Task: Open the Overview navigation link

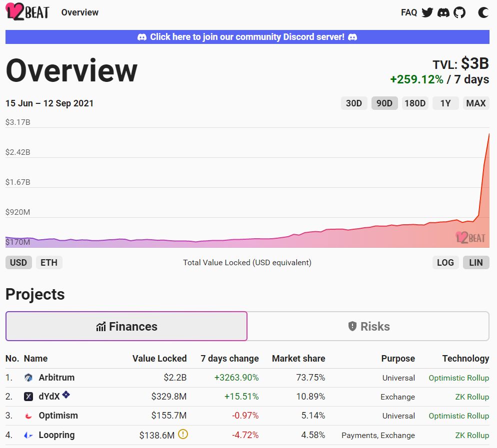Action: click(x=80, y=12)
